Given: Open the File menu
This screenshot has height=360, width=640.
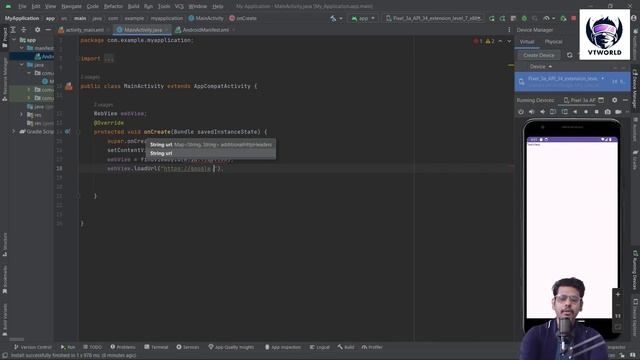Looking at the screenshot, I should 22,7.
